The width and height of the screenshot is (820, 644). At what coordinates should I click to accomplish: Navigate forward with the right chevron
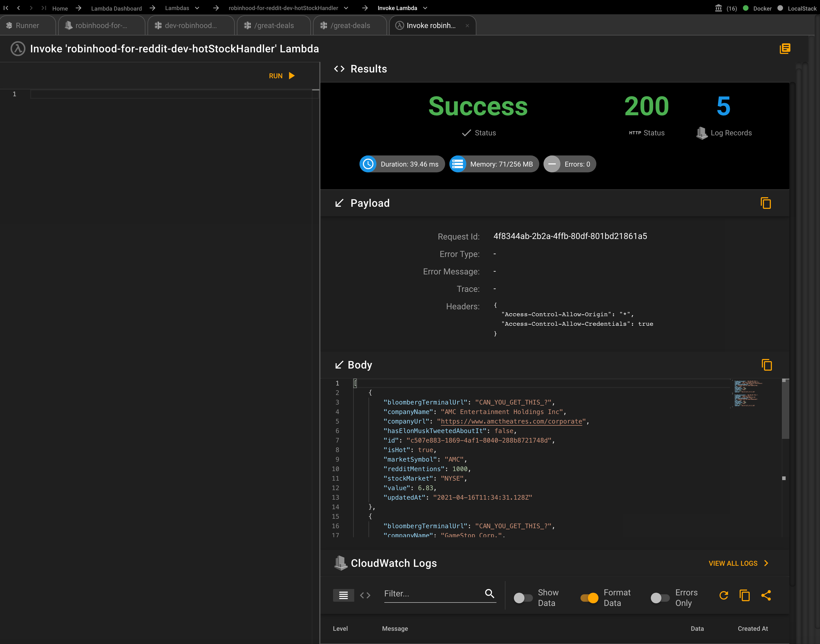pyautogui.click(x=31, y=8)
